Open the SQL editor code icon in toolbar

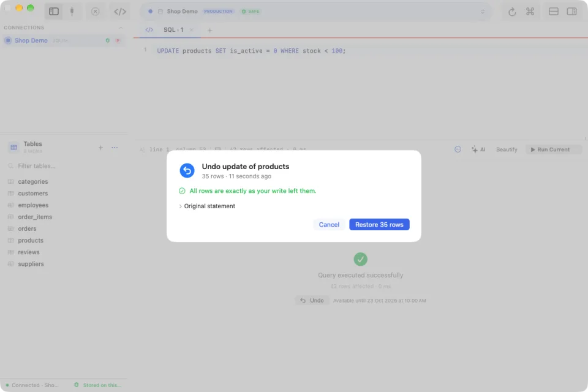click(x=120, y=11)
